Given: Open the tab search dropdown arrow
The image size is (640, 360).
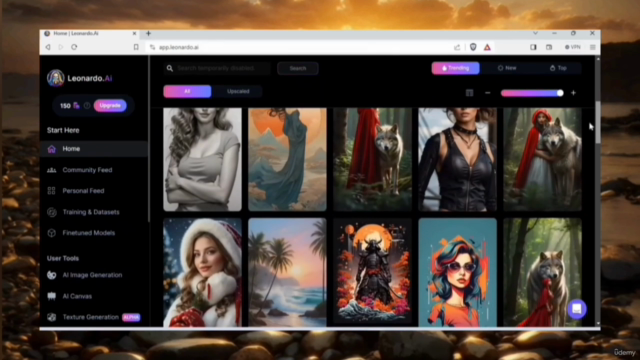Looking at the screenshot, I should click(x=536, y=33).
